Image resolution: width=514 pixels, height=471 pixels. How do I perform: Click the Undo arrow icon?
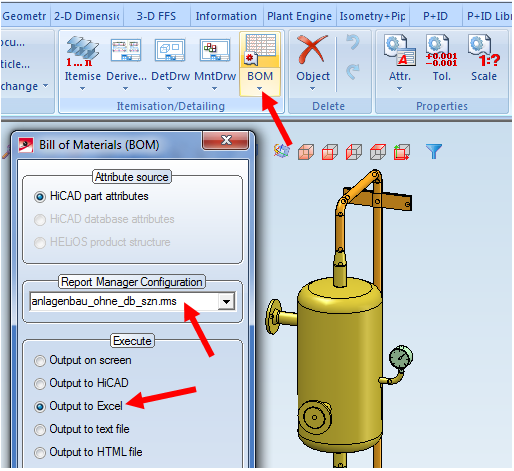353,42
